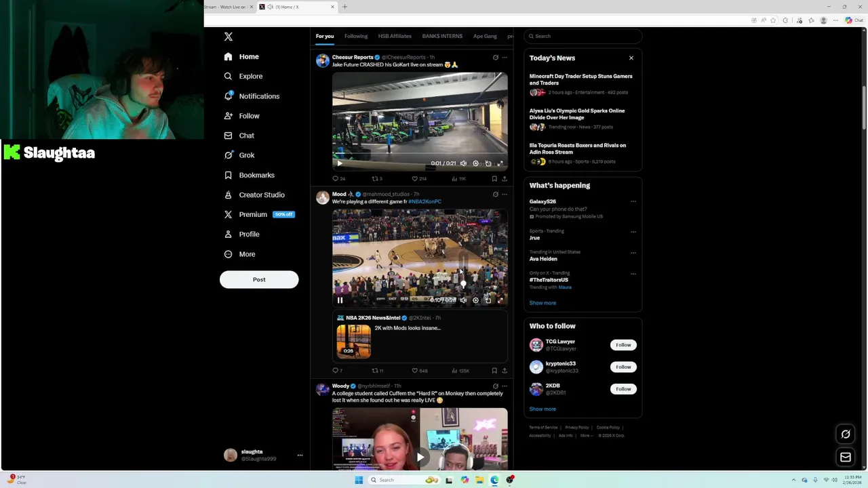Play the GoKart crash video
The height and width of the screenshot is (488, 868).
point(340,163)
